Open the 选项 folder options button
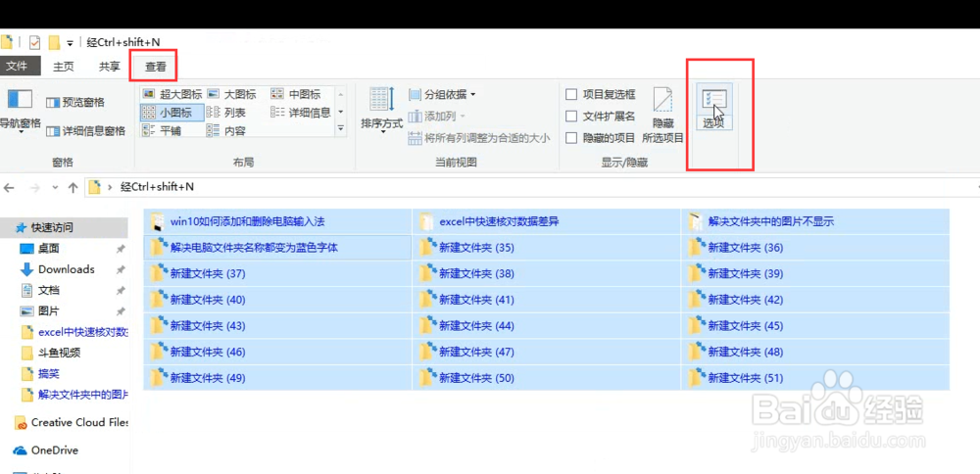Viewport: 980px width, 474px height. point(713,107)
